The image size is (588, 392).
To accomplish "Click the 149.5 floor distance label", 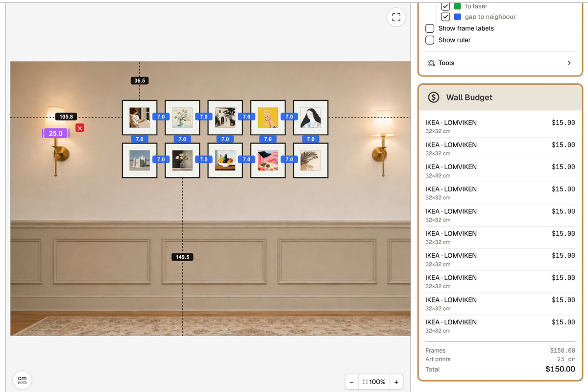I will [x=182, y=257].
